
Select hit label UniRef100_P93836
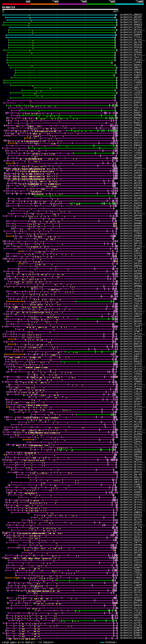click(x=131, y=48)
